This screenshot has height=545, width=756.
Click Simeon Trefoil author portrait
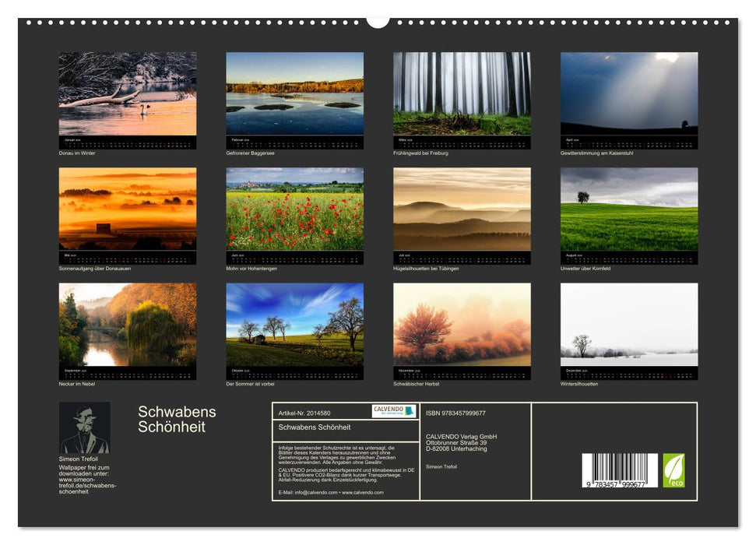coord(84,427)
